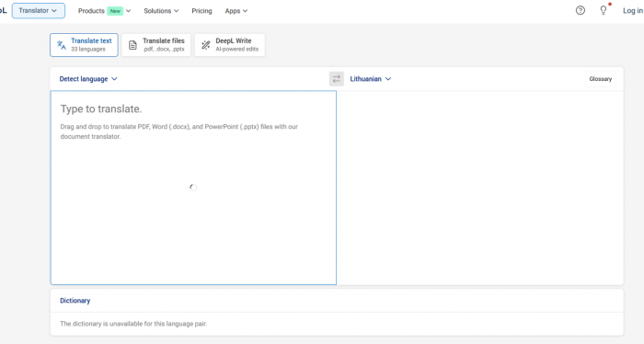
Task: Click the dictionary unavailable message text
Action: point(133,324)
